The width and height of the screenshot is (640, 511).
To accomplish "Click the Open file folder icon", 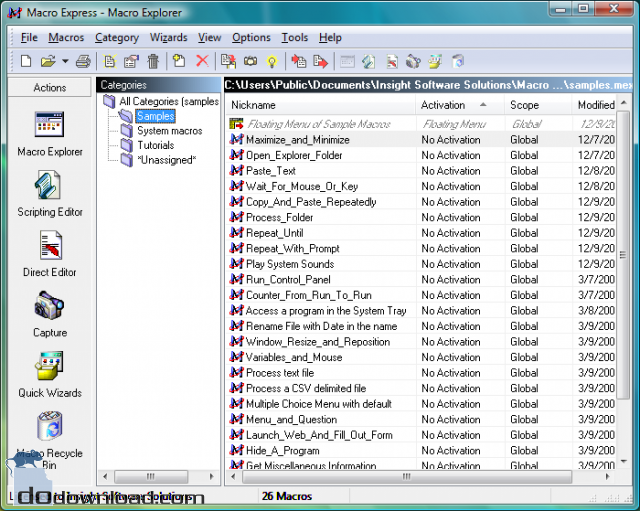I will (x=48, y=61).
